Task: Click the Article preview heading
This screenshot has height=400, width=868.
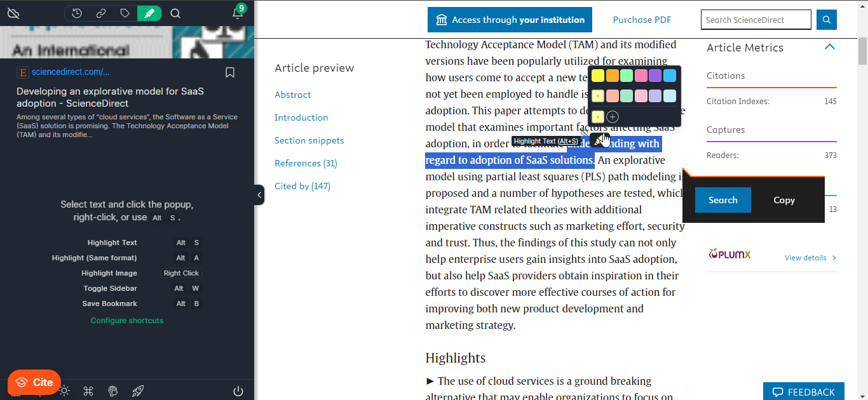Action: tap(315, 68)
